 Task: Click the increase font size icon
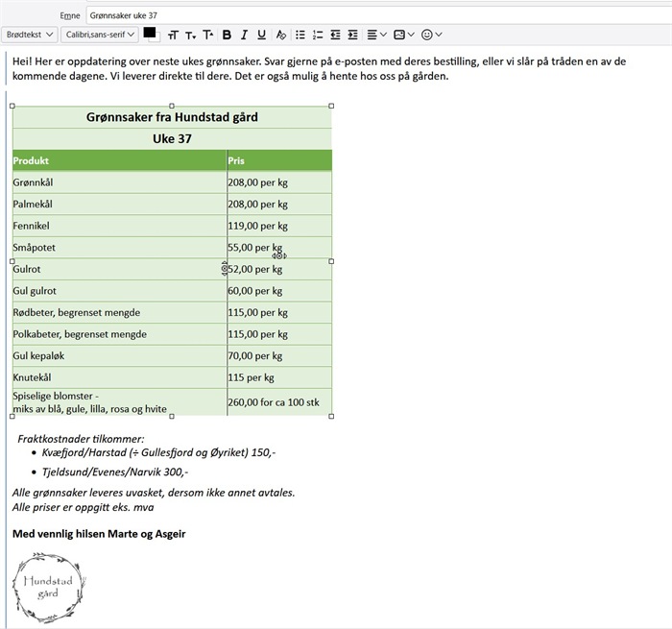tap(208, 35)
